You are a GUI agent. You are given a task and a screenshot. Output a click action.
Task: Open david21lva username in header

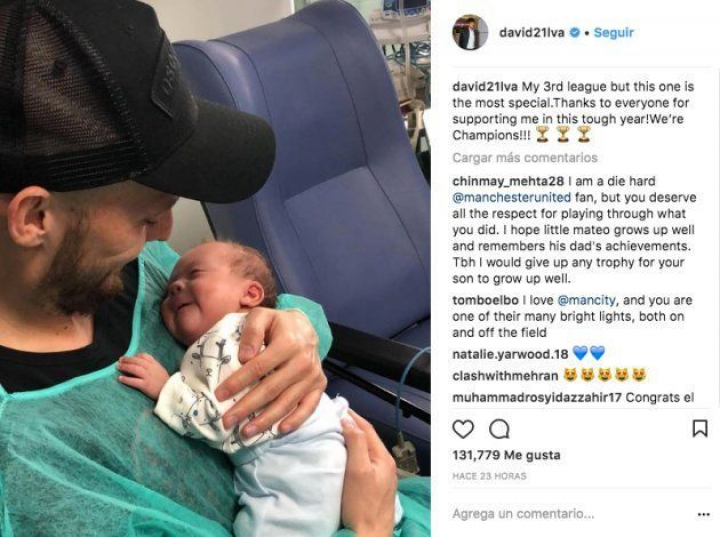[532, 33]
